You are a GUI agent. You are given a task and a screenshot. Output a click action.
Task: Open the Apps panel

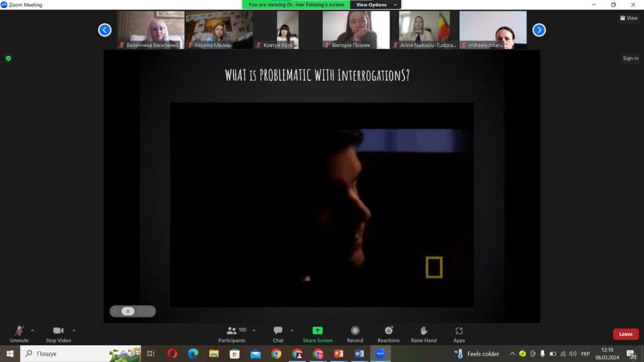point(459,334)
